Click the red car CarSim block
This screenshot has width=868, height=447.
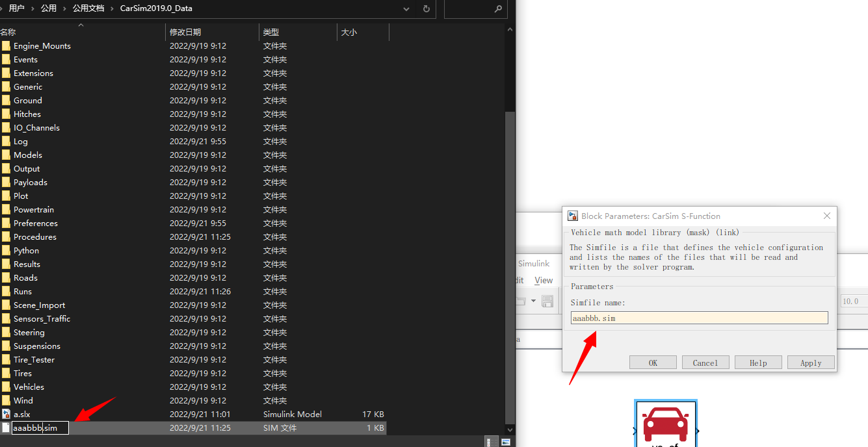click(x=666, y=425)
